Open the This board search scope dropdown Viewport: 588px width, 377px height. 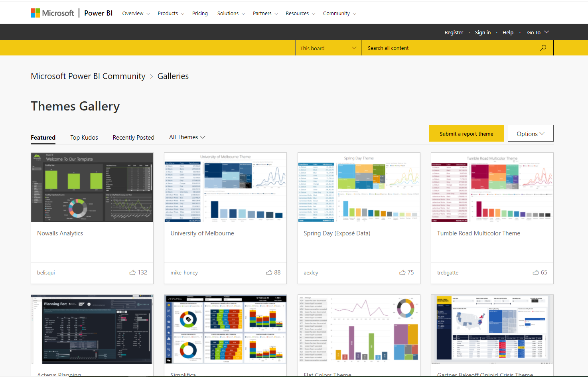pyautogui.click(x=328, y=48)
